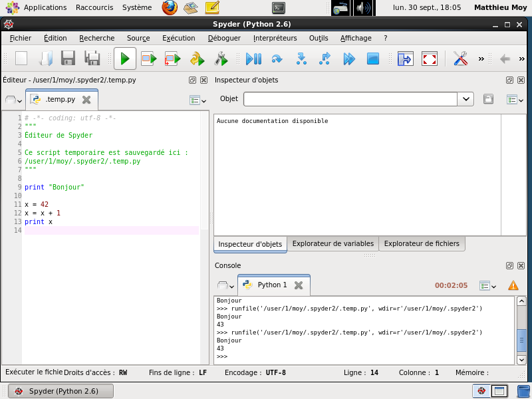Click the console scrollbar up arrow

pyautogui.click(x=521, y=301)
